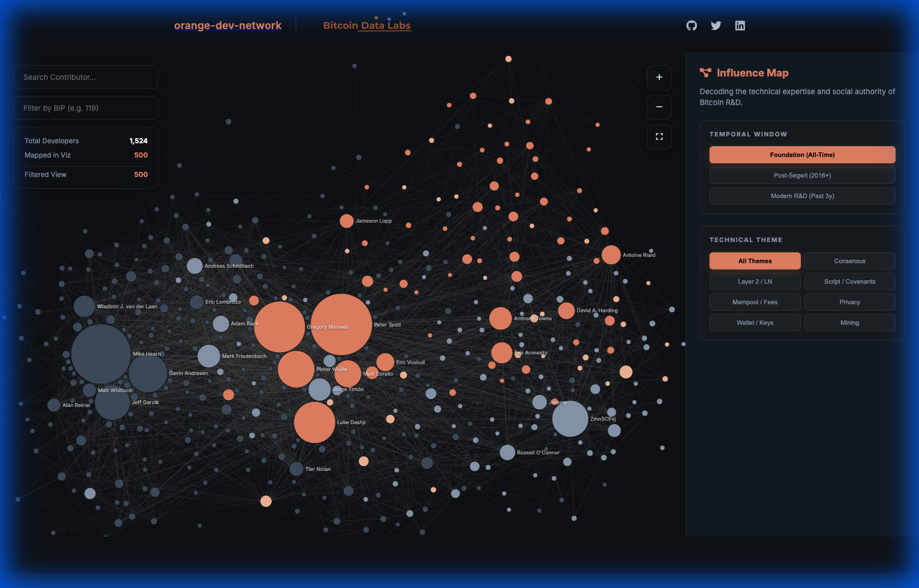Select the Layer 2 / LN theme
This screenshot has width=919, height=588.
[755, 281]
